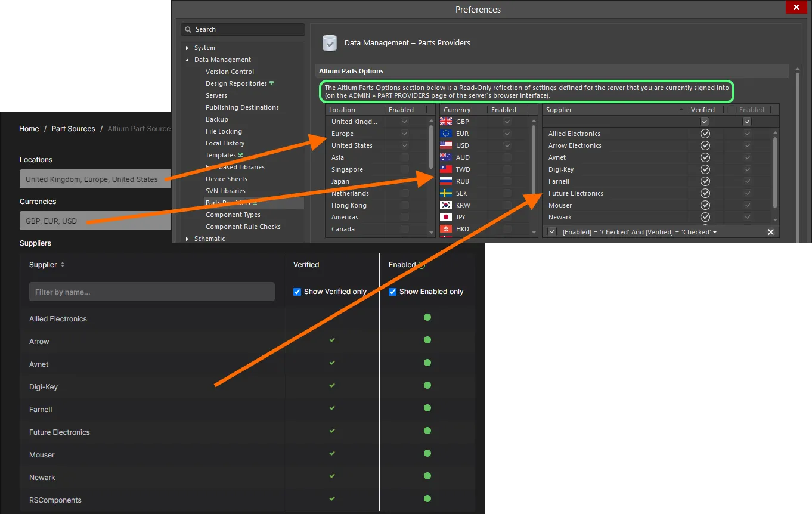Image resolution: width=812 pixels, height=514 pixels.
Task: Open the filter expression dropdown arrow
Action: (715, 232)
